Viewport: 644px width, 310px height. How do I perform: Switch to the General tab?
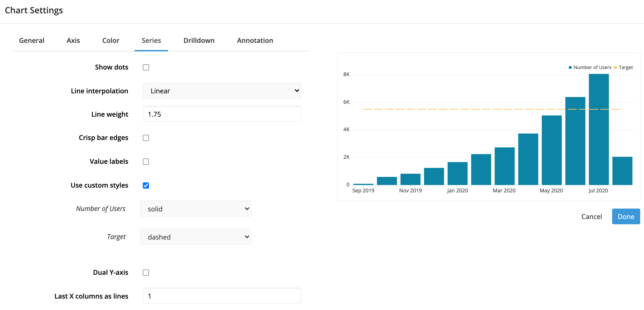tap(31, 40)
